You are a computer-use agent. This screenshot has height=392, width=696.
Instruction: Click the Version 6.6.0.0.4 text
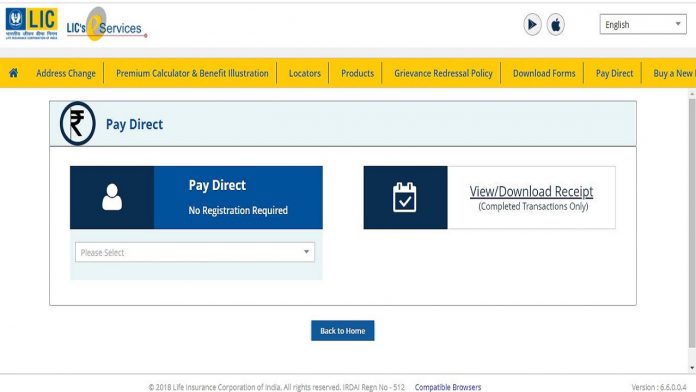coord(659,387)
